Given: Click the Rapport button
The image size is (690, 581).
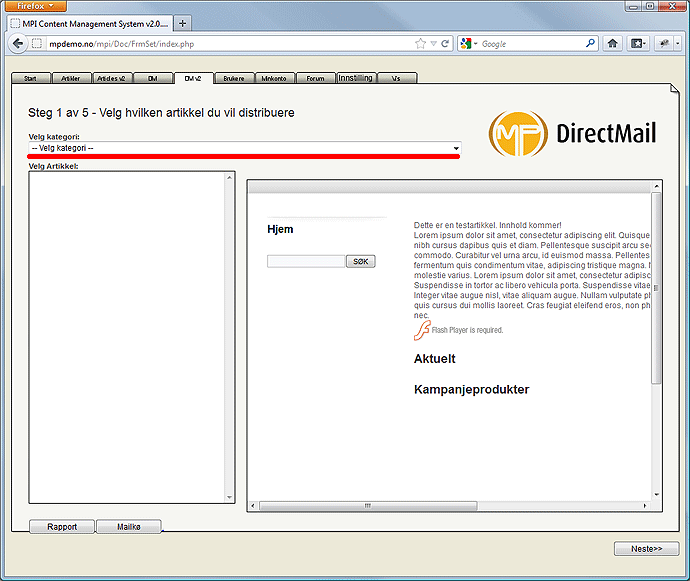Looking at the screenshot, I should click(62, 526).
